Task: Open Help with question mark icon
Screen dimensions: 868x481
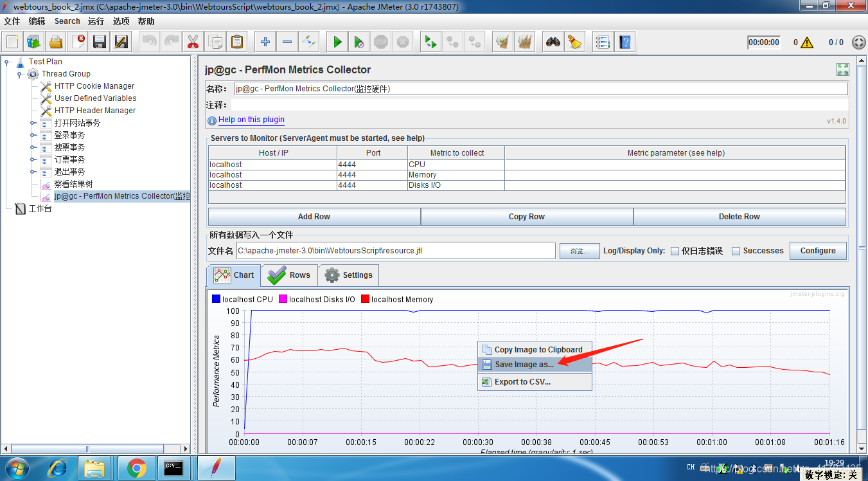Action: click(x=624, y=42)
